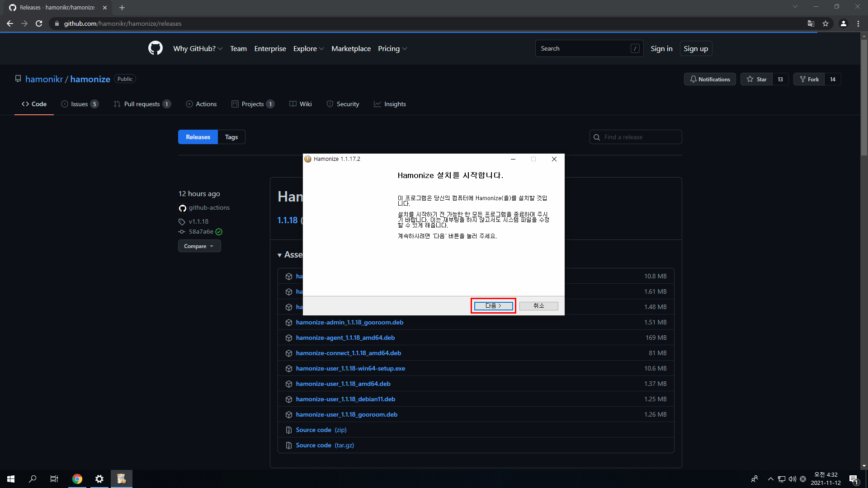Click the file icon beside Source code (tar.gz)

289,446
